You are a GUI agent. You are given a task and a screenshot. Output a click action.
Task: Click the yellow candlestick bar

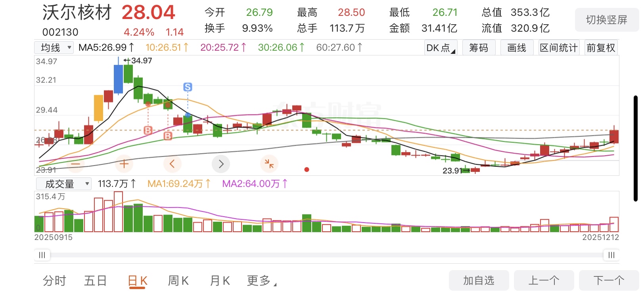(x=98, y=108)
